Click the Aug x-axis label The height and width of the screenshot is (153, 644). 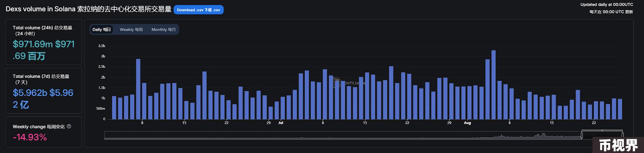467,123
